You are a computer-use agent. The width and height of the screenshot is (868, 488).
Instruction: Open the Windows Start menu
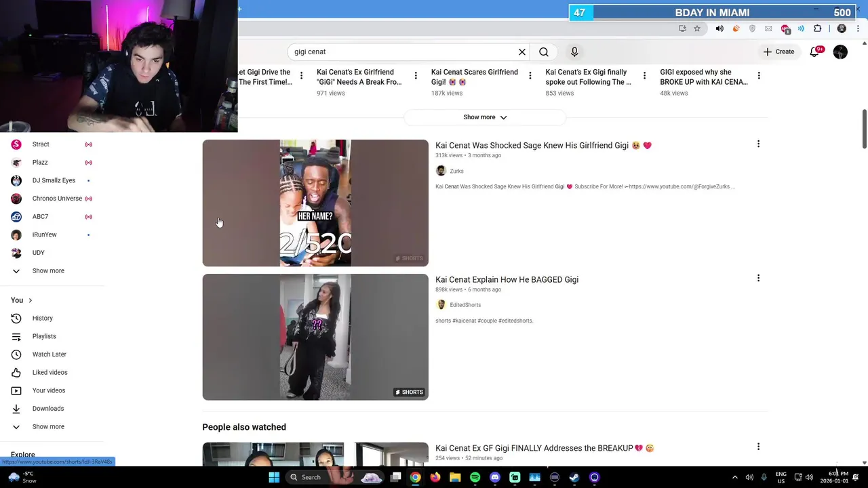pos(274,477)
